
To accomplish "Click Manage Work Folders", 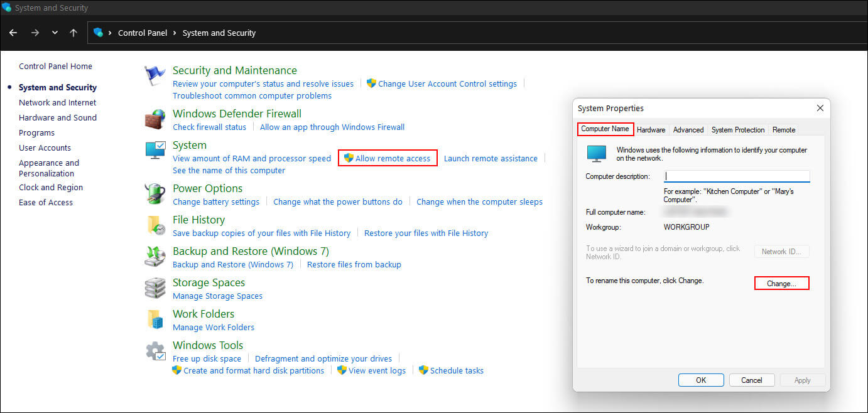I will tap(214, 328).
